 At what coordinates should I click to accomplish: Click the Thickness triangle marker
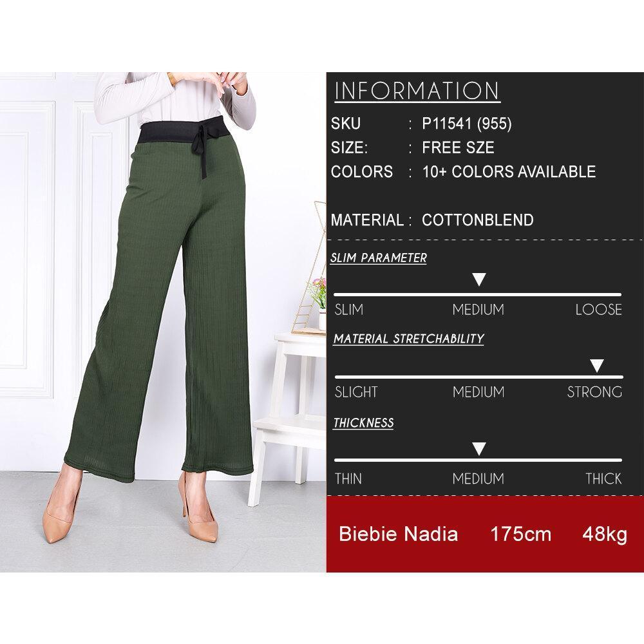(479, 449)
